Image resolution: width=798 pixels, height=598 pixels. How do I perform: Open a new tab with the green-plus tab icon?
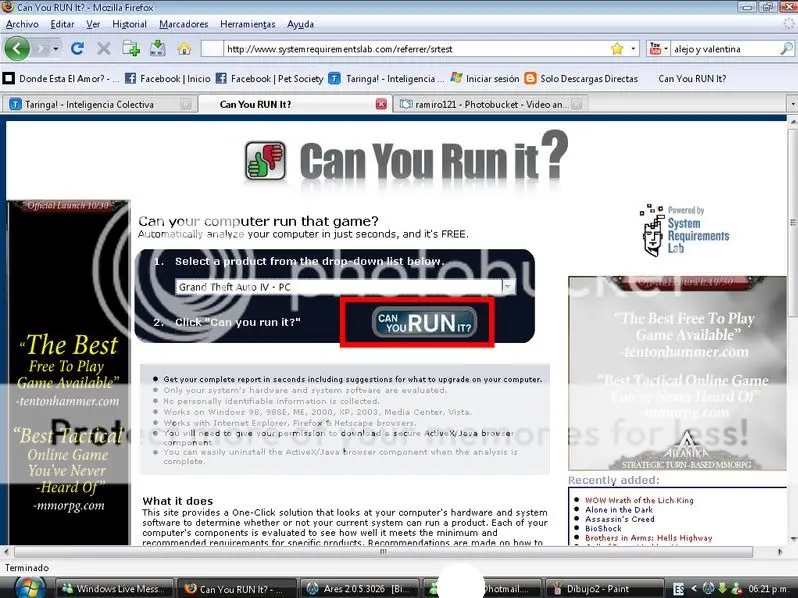click(x=131, y=49)
